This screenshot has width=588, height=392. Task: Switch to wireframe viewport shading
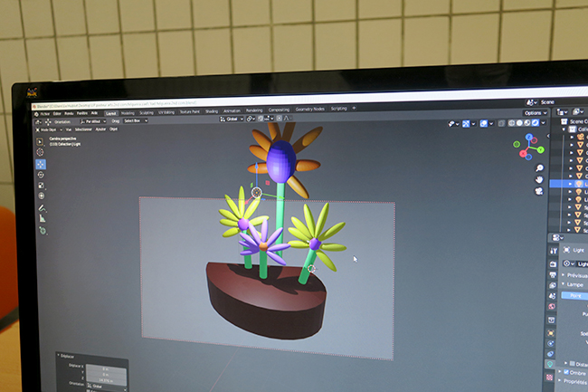(511, 123)
